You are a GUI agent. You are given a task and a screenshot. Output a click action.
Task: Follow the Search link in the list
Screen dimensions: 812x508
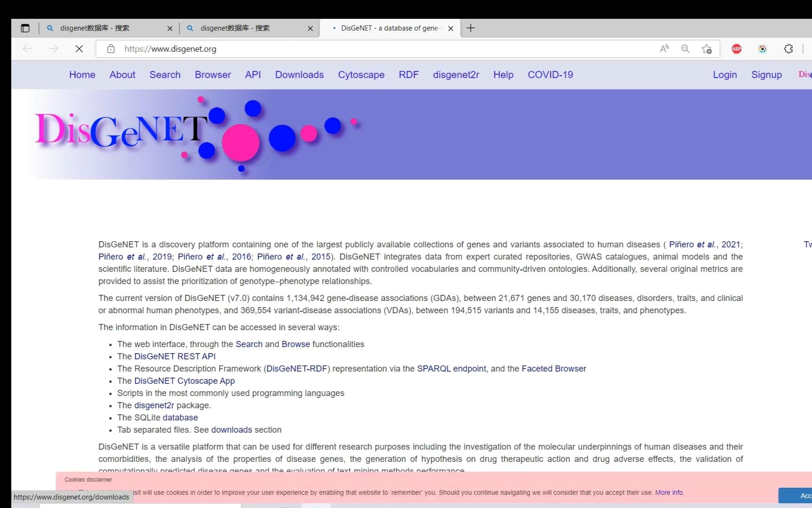[249, 344]
